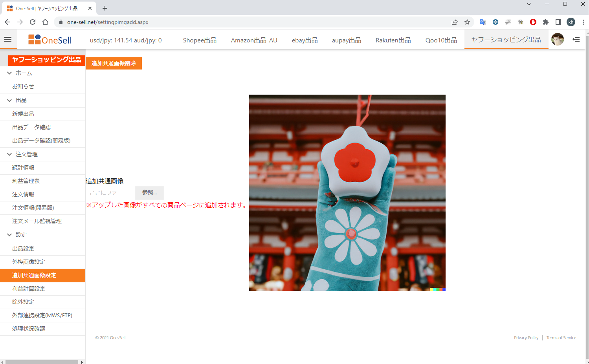Click the panel toggle icon beside the avatar
589x364 pixels.
[576, 39]
